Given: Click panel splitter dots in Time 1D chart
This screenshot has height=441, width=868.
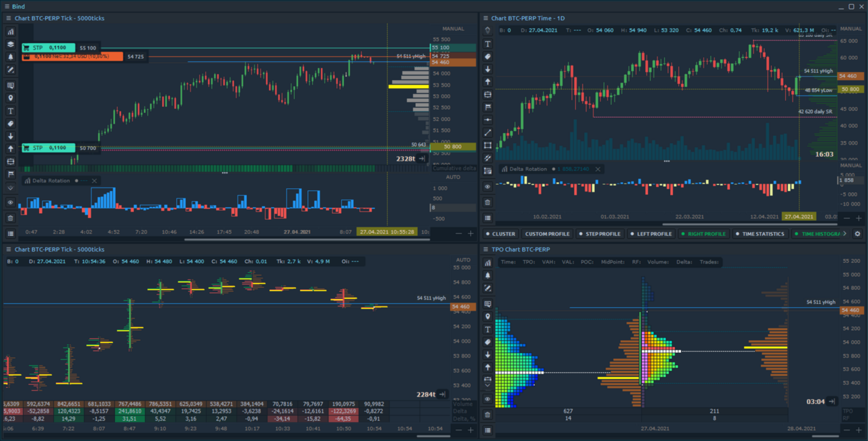Looking at the screenshot, I should (x=667, y=161).
